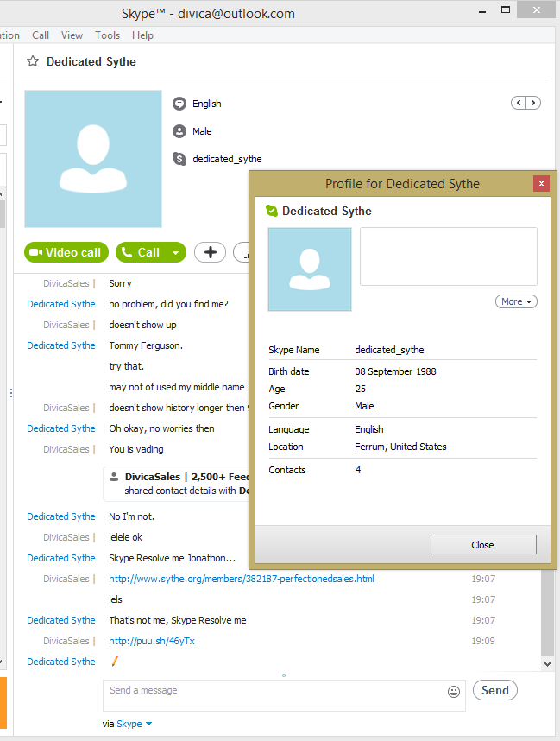560x741 pixels.
Task: Click birth date 08 September 1988
Action: pyautogui.click(x=396, y=371)
